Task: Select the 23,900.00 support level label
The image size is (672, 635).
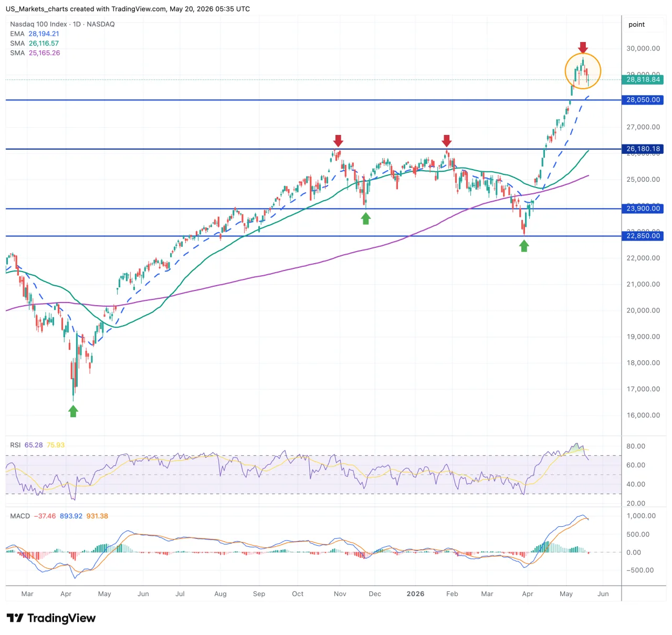Action: pos(643,209)
